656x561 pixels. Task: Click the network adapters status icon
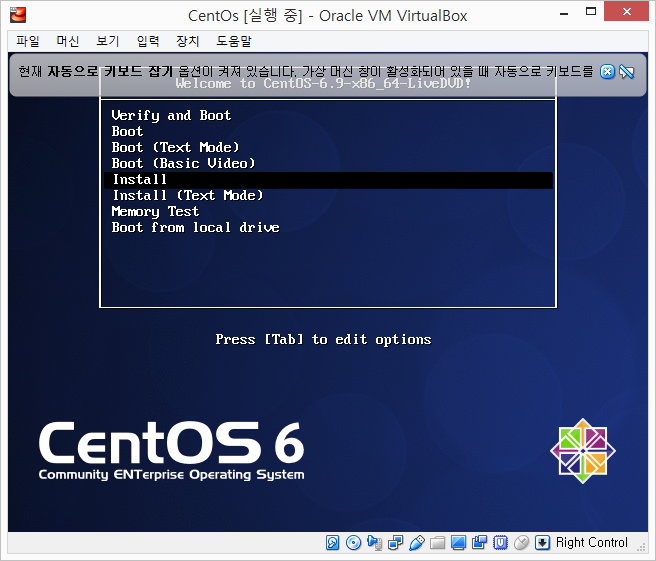[395, 543]
